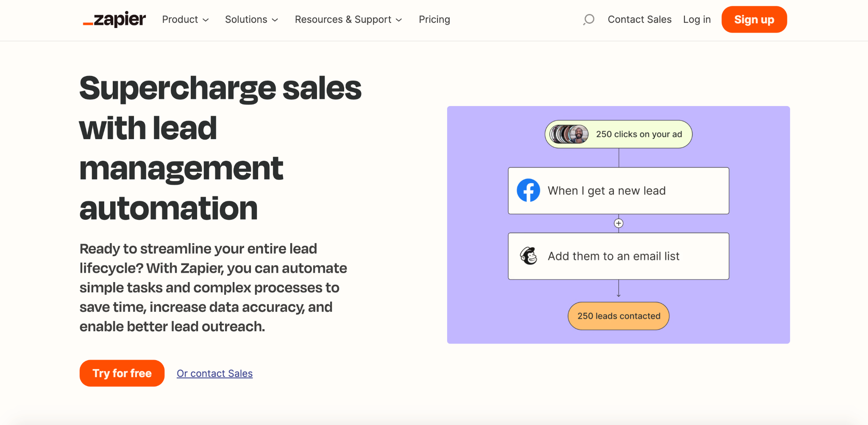Screen dimensions: 868x425
Task: Expand the Product dropdown
Action: [185, 20]
